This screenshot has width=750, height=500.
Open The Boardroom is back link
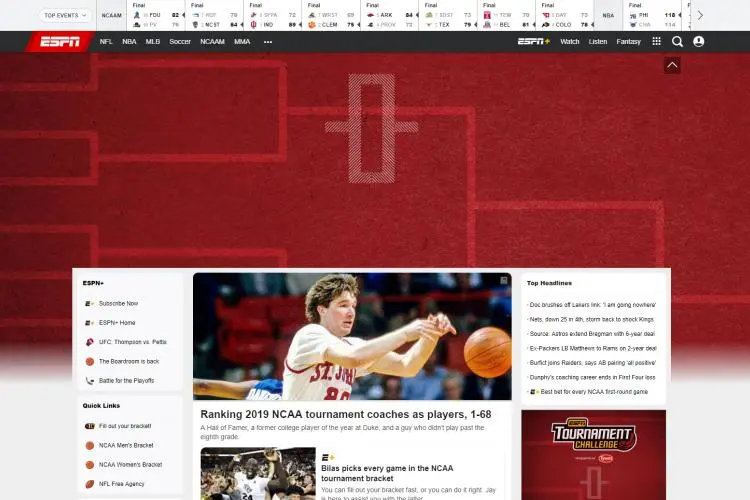(x=129, y=361)
